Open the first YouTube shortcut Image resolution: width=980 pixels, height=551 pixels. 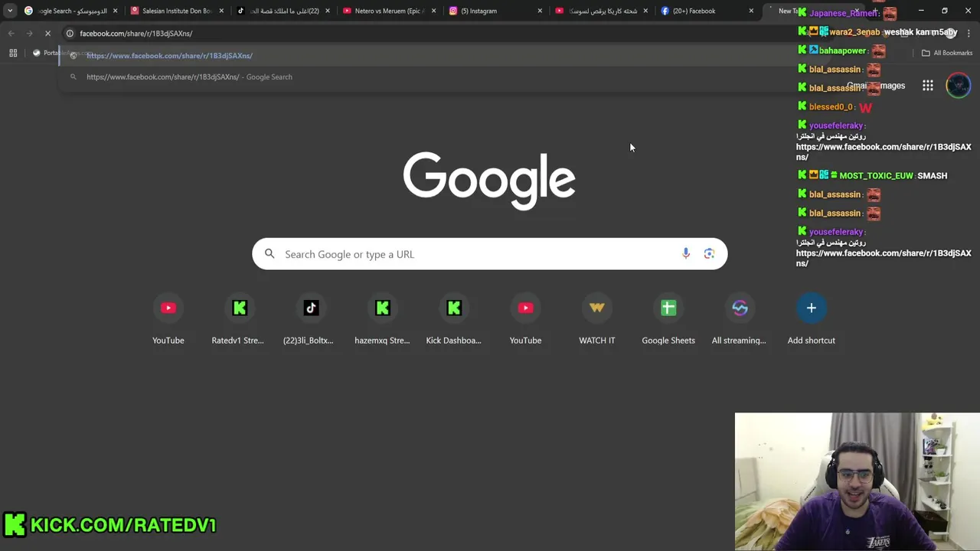[x=168, y=320]
